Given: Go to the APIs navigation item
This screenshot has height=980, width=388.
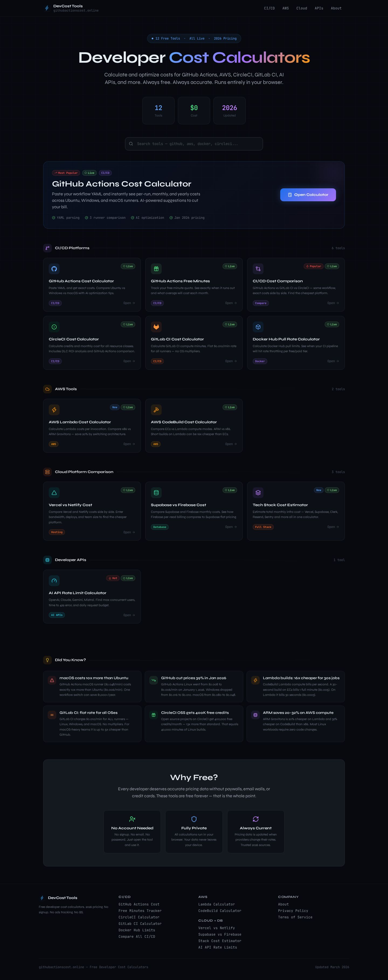Looking at the screenshot, I should tap(319, 8).
